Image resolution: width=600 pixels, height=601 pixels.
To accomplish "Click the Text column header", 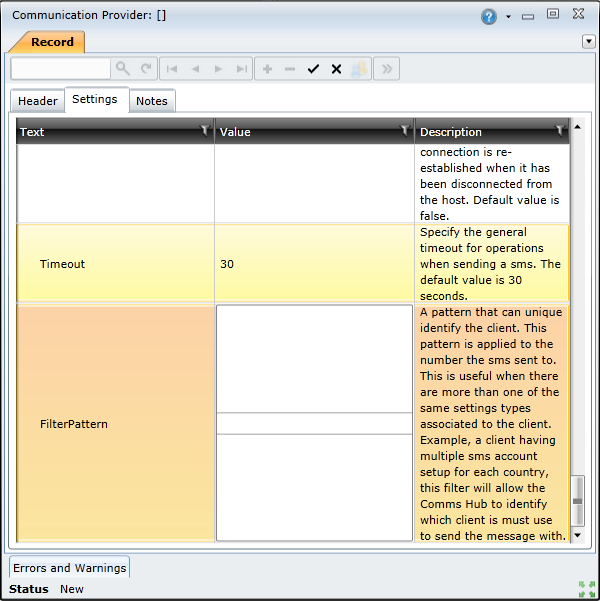I will point(115,131).
